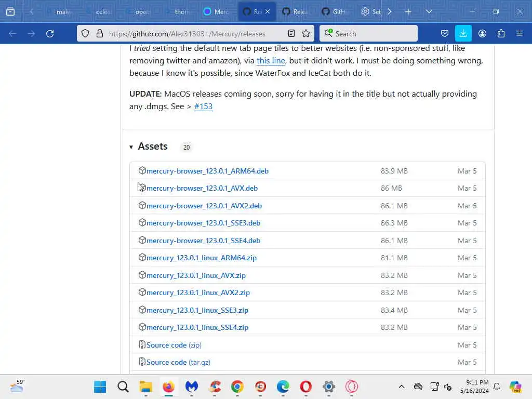Open the downloads panel
The image size is (532, 399).
click(463, 33)
